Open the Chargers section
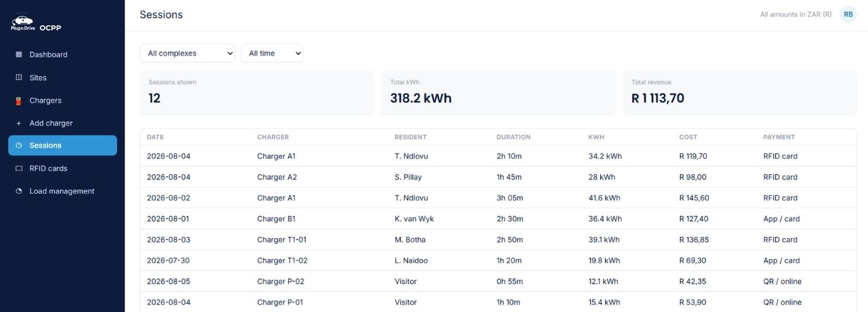This screenshot has height=312, width=868. pyautogui.click(x=63, y=100)
